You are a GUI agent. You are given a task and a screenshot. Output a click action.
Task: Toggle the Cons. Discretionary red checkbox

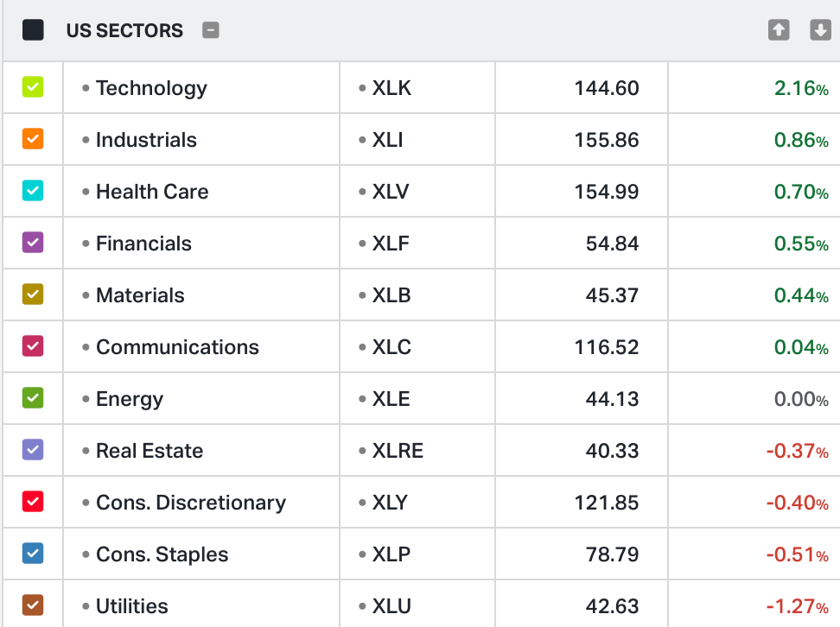pyautogui.click(x=33, y=502)
